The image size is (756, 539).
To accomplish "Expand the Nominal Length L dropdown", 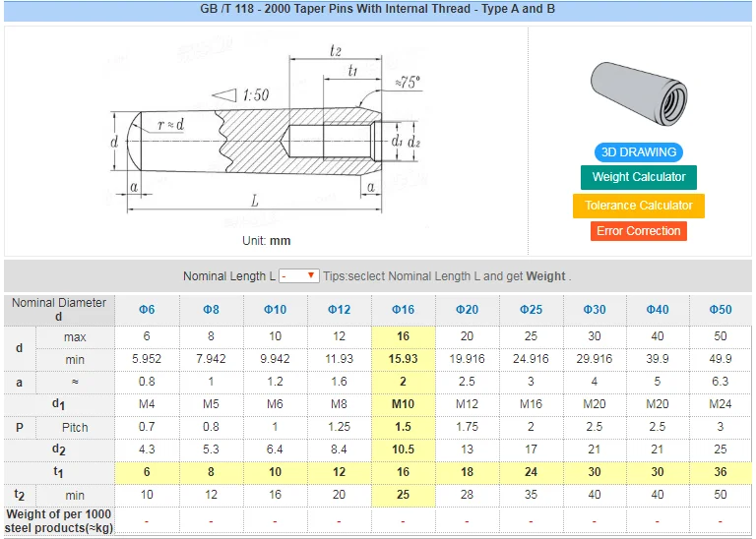I will [x=299, y=276].
